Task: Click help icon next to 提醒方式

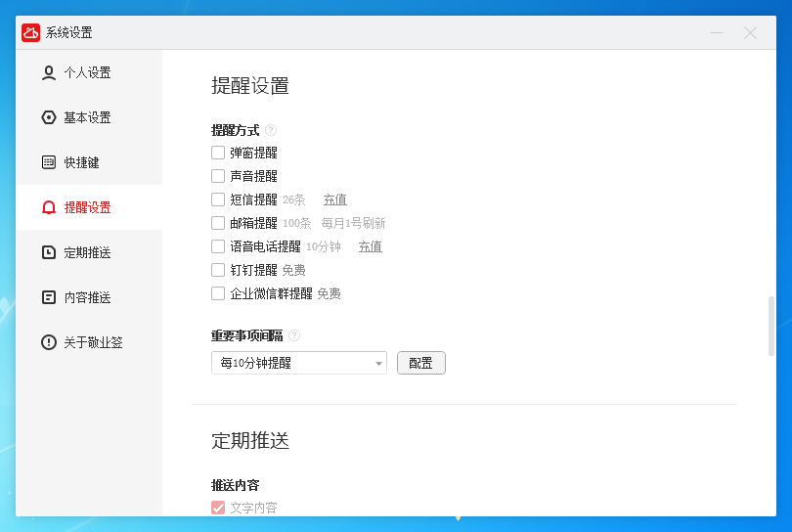Action: 271,130
